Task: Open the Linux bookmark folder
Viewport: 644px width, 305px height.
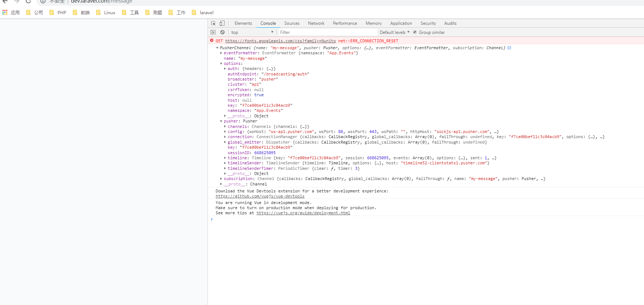Action: pyautogui.click(x=106, y=12)
